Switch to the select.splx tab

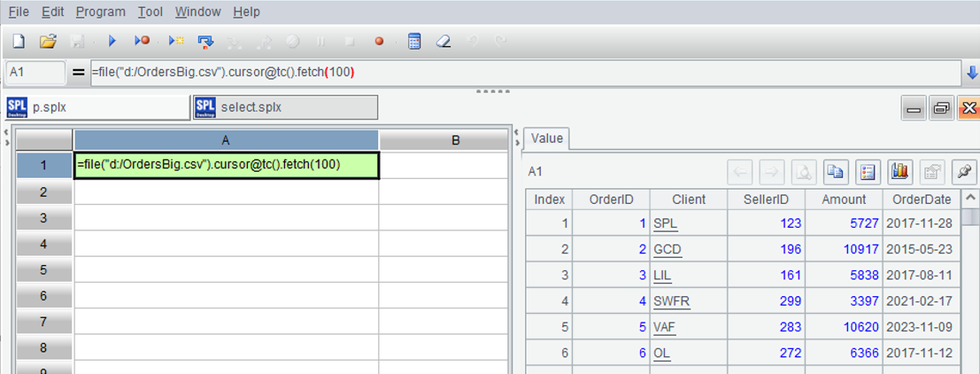tap(286, 107)
